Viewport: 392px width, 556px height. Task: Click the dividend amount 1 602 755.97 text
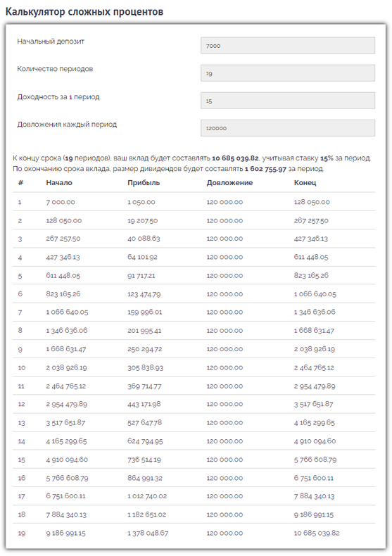(x=265, y=169)
